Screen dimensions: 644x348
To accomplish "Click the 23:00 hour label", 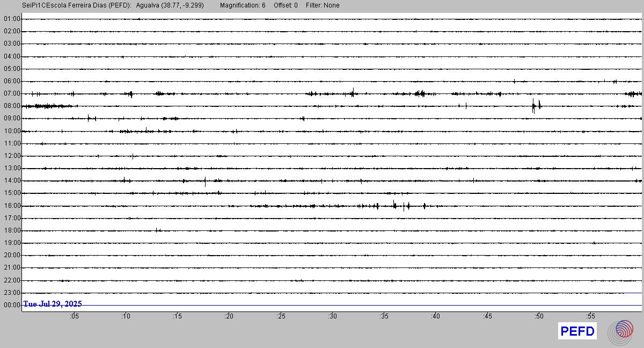I will [12, 293].
